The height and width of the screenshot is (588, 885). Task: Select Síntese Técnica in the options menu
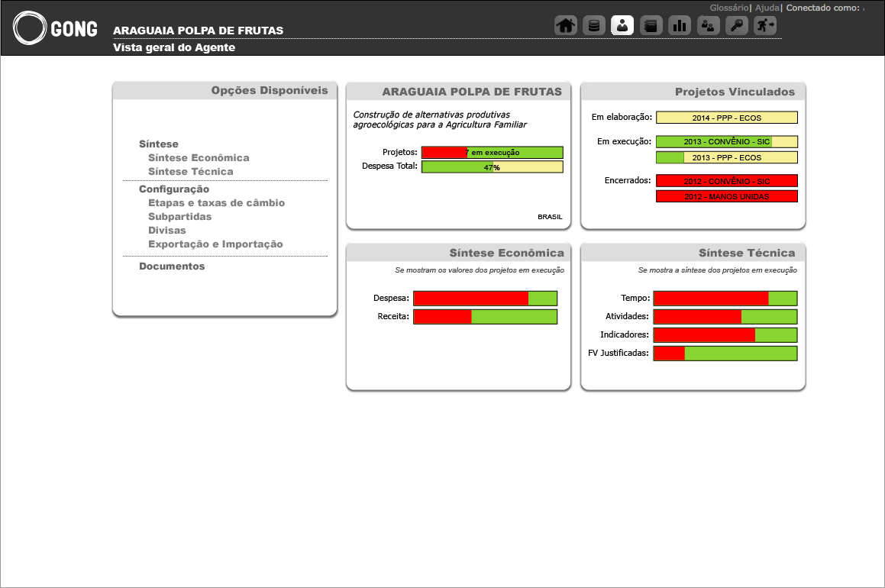point(191,172)
